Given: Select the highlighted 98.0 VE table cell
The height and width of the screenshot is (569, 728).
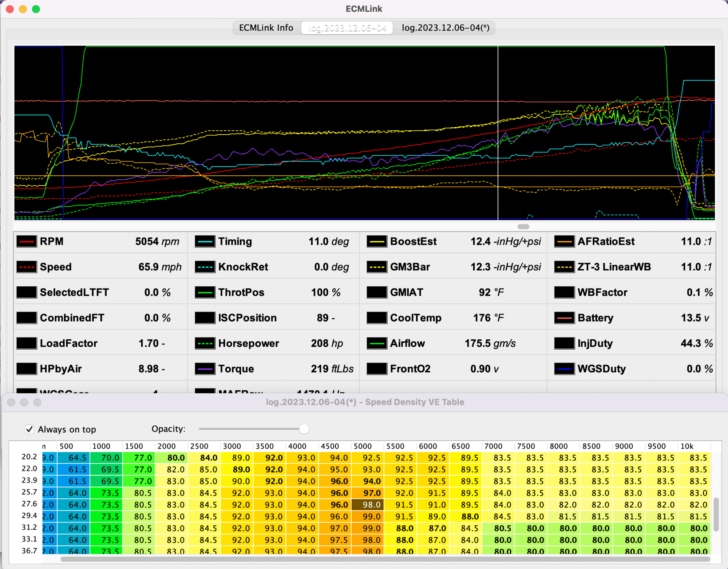Looking at the screenshot, I should tap(368, 505).
